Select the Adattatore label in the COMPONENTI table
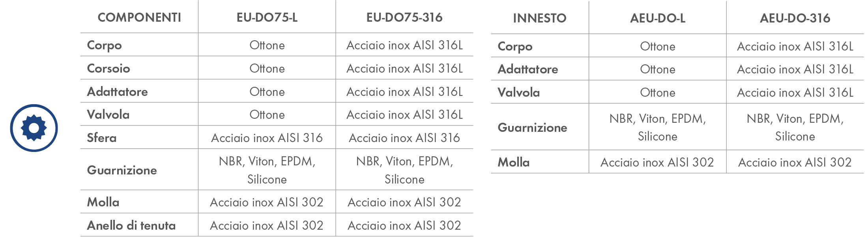The image size is (868, 251). pyautogui.click(x=118, y=92)
